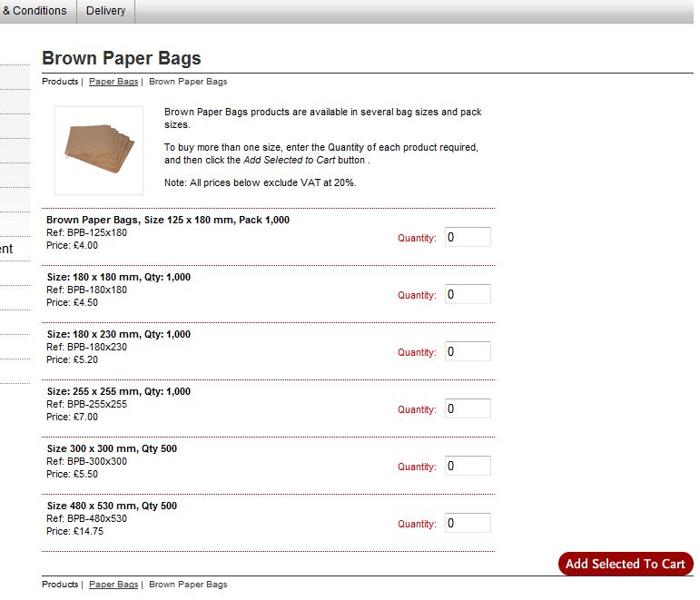700x600 pixels.
Task: Click quantity field for 255 x 255 mm bags
Action: 468,408
